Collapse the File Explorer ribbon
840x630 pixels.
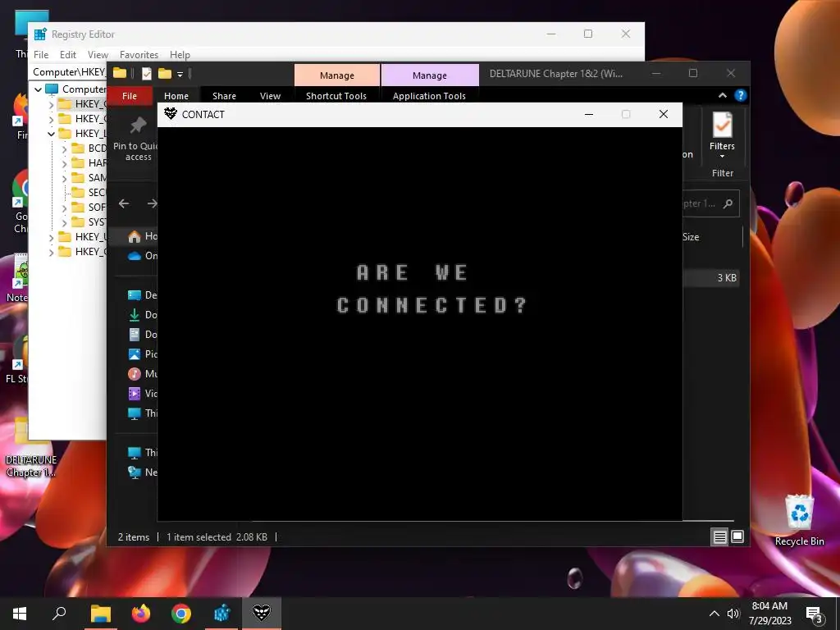722,95
